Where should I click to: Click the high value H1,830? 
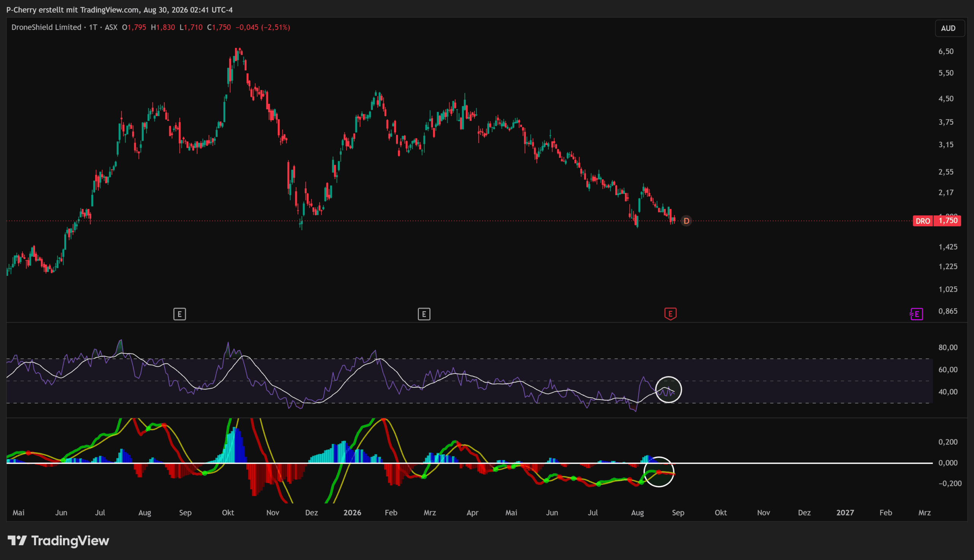163,27
